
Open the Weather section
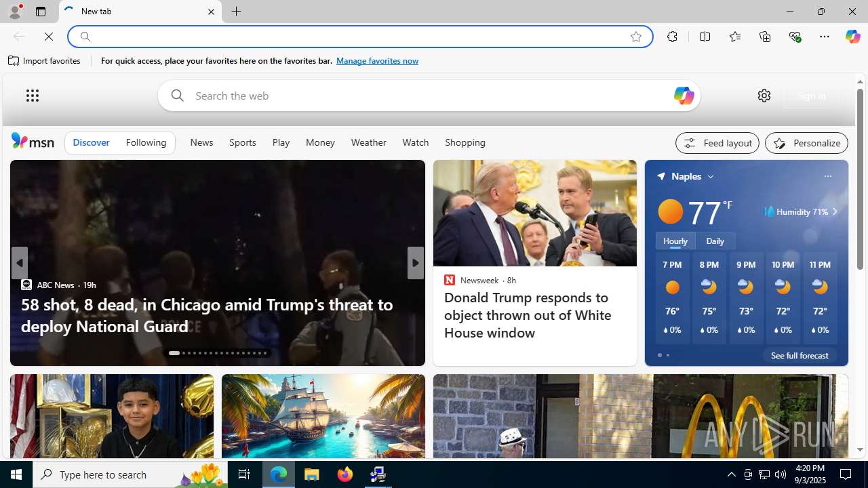click(x=369, y=142)
